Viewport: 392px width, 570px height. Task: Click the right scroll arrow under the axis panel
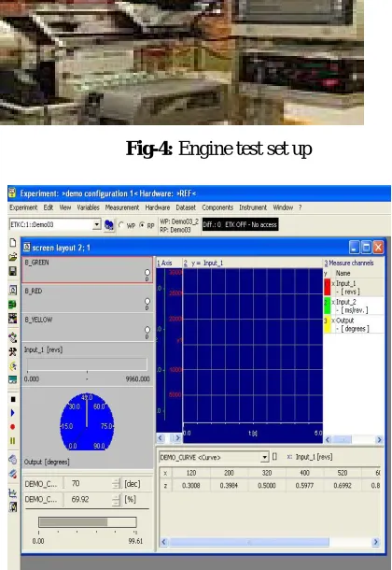pyautogui.click(x=177, y=437)
